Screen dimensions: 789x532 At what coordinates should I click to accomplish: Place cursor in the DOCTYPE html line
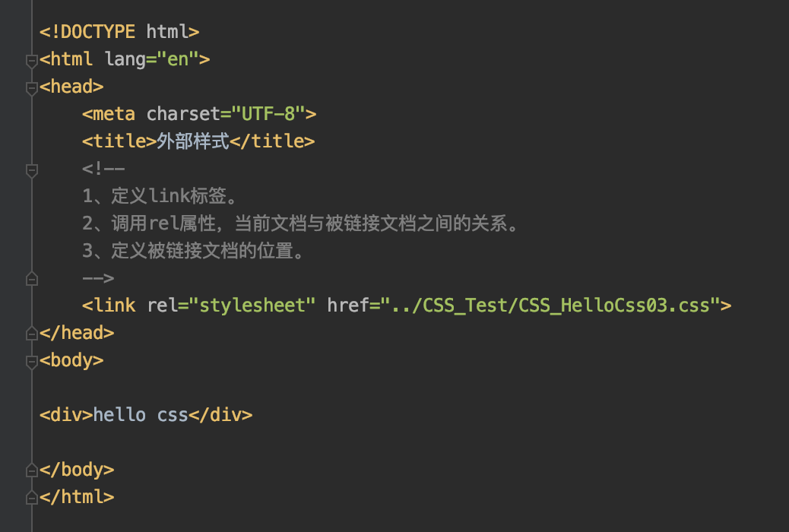(x=119, y=32)
